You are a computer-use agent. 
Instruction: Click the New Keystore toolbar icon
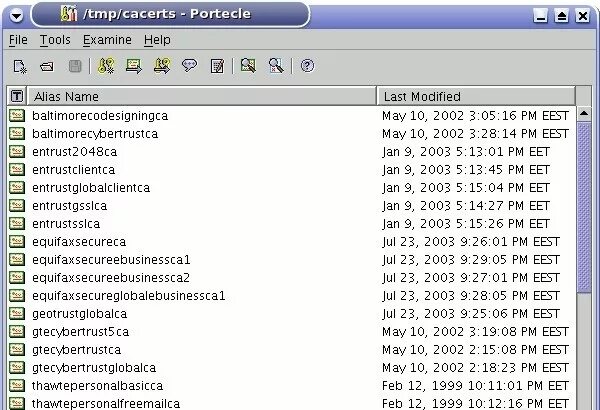tap(20, 66)
